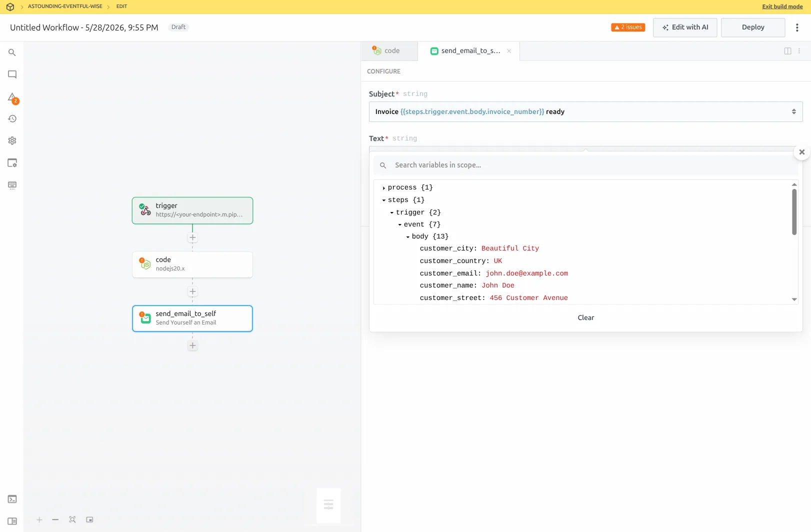Click the Deploy button

(753, 27)
